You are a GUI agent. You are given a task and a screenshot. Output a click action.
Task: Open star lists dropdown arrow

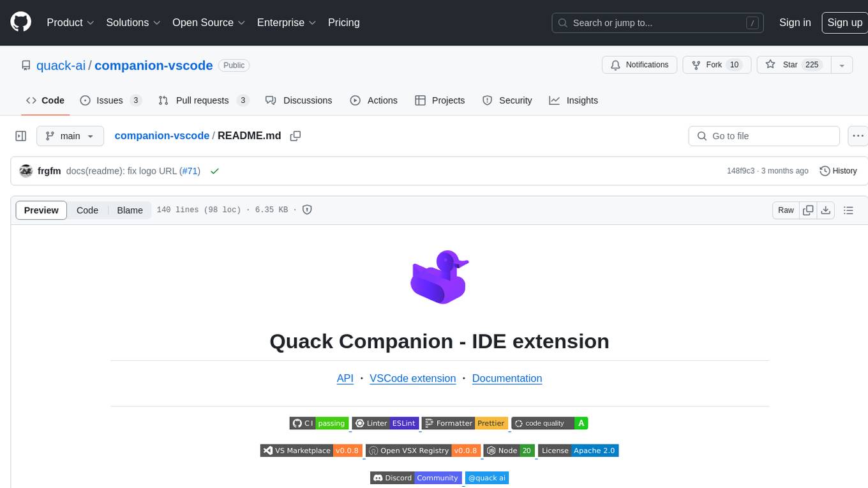[842, 65]
